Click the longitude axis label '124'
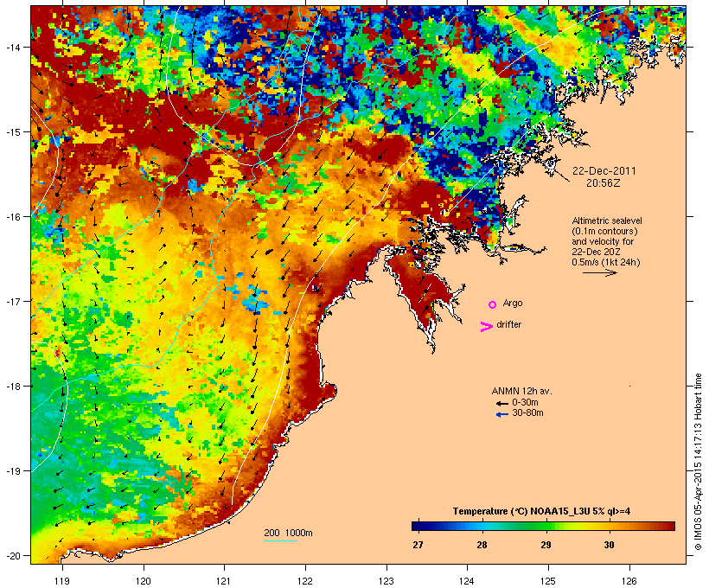 point(467,581)
